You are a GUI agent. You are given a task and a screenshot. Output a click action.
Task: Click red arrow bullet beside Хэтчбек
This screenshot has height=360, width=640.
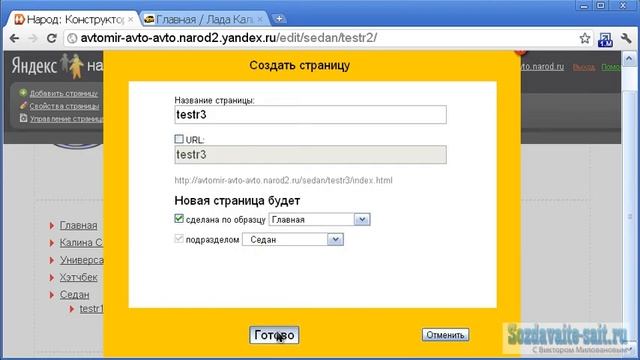point(52,278)
